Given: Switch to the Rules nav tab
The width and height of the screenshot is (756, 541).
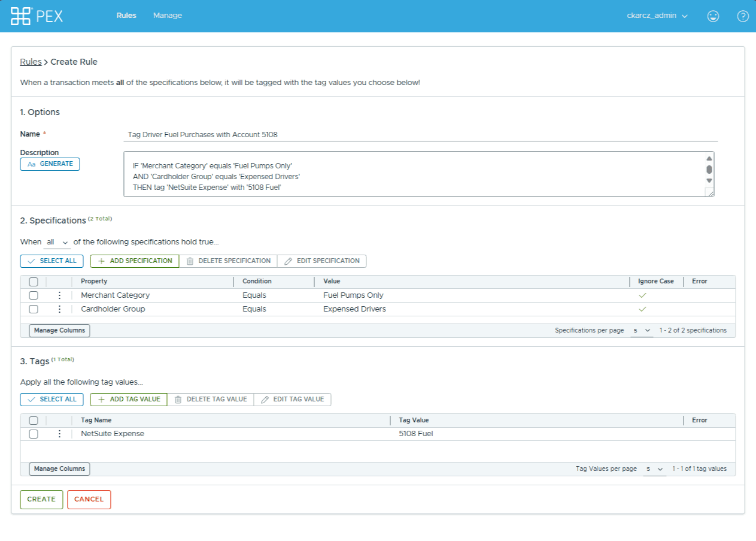Looking at the screenshot, I should (126, 16).
